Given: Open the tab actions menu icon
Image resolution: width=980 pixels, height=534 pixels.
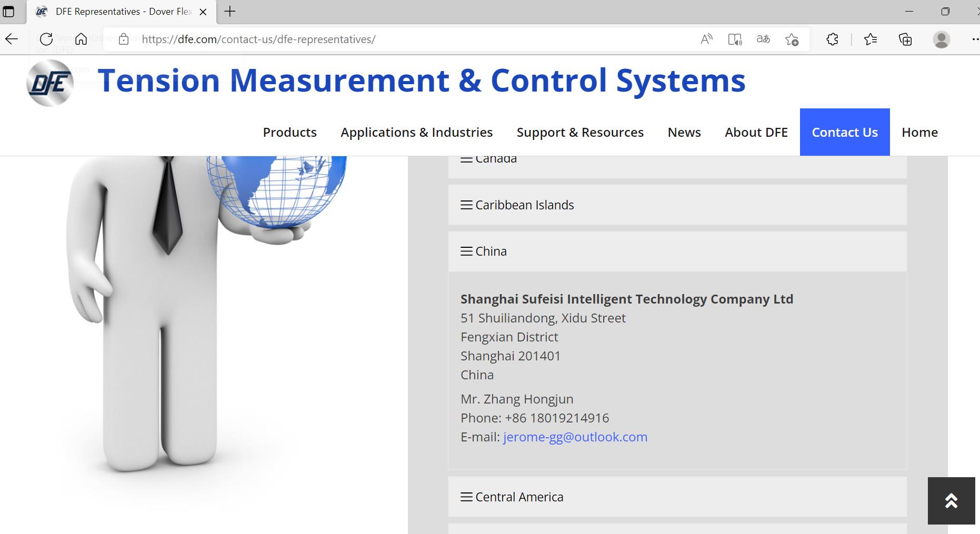Looking at the screenshot, I should [x=8, y=12].
